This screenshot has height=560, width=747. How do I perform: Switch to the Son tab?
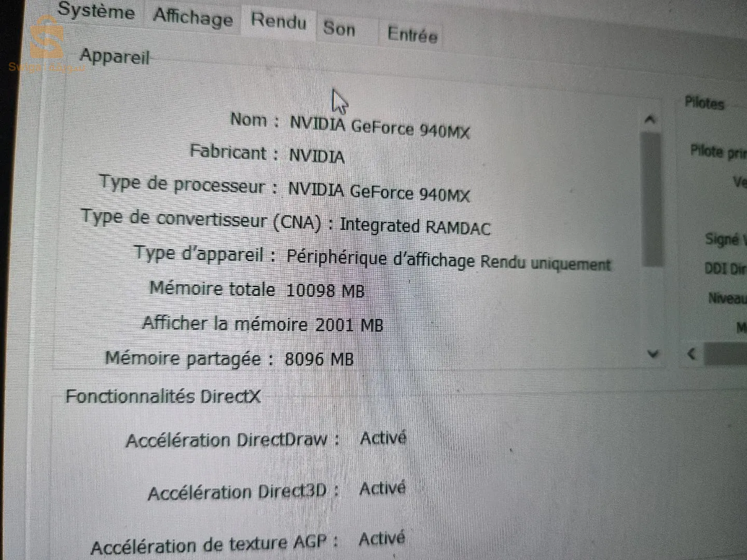point(339,29)
